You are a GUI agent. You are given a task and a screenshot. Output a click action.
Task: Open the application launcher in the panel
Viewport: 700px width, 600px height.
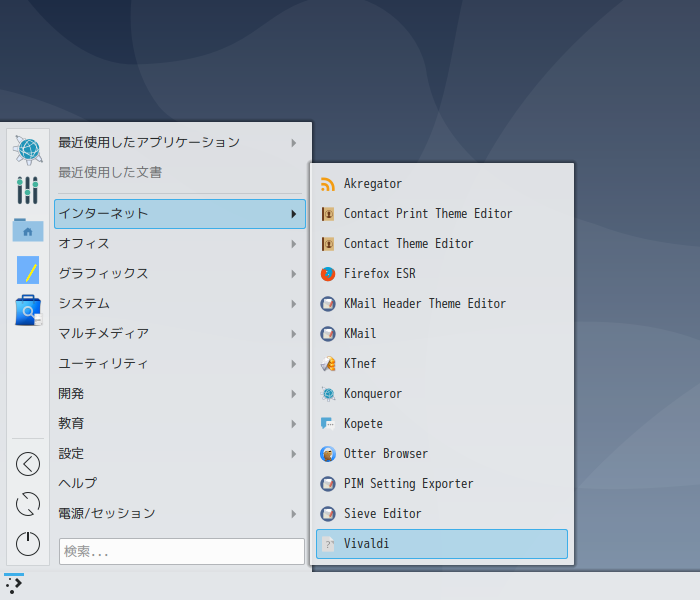[x=14, y=584]
